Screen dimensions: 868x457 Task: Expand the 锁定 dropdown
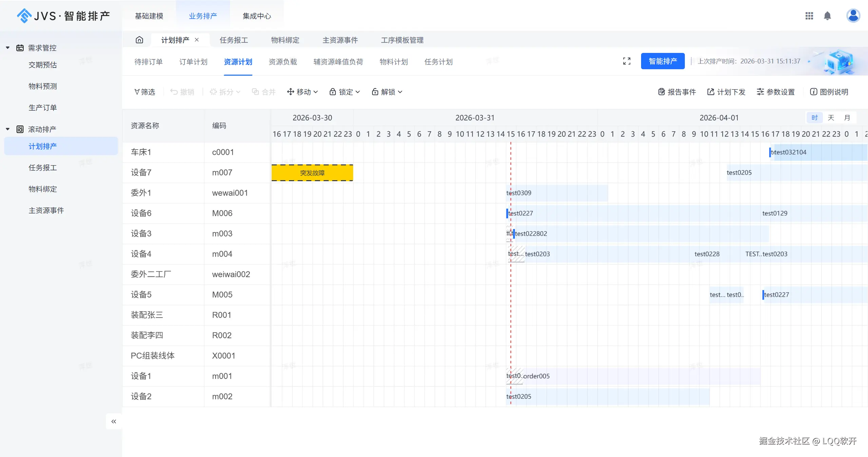(345, 92)
